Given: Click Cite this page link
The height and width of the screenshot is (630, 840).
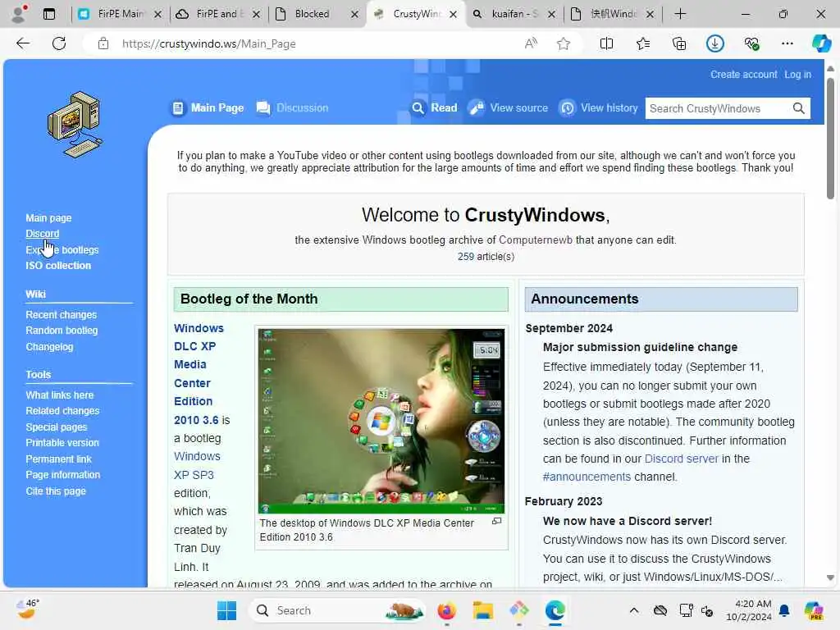Looking at the screenshot, I should tap(56, 491).
